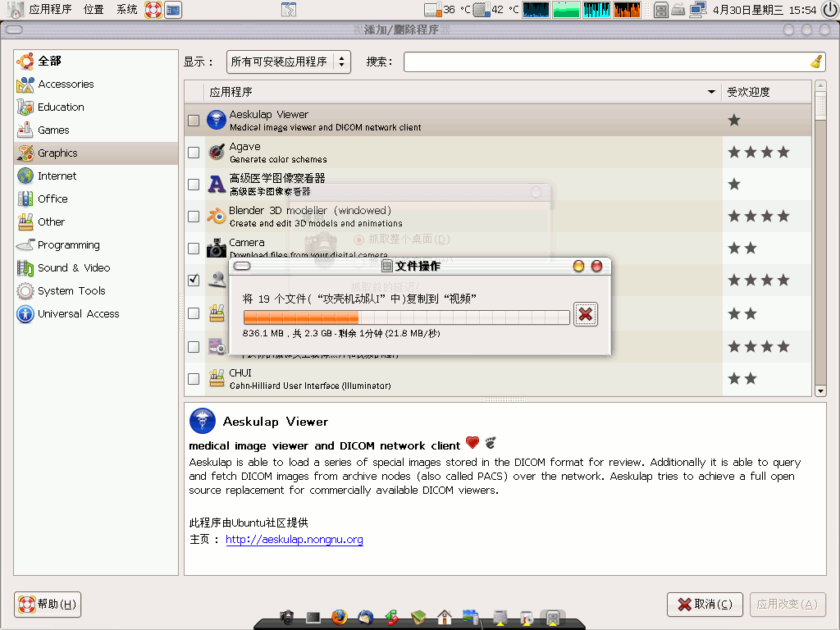840x630 pixels.
Task: Click the red heart icon in the description
Action: pos(472,442)
